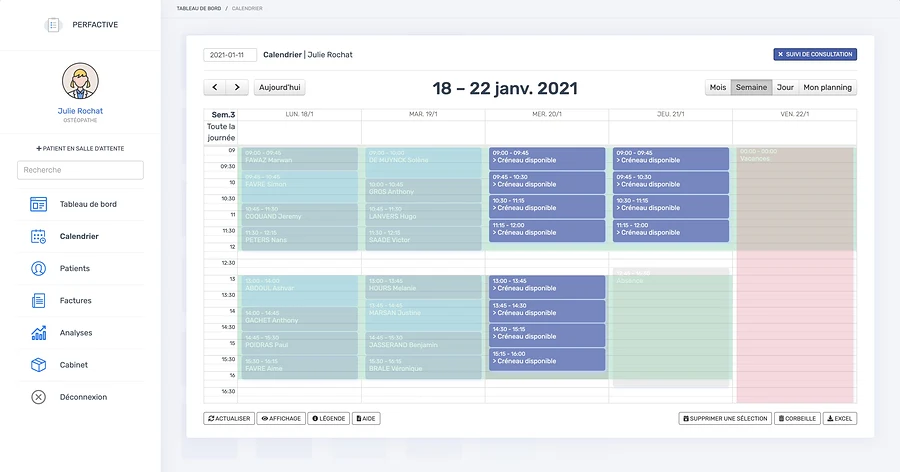This screenshot has height=472, width=900.
Task: Click breadcrumb Tableau de bord
Action: [199, 9]
